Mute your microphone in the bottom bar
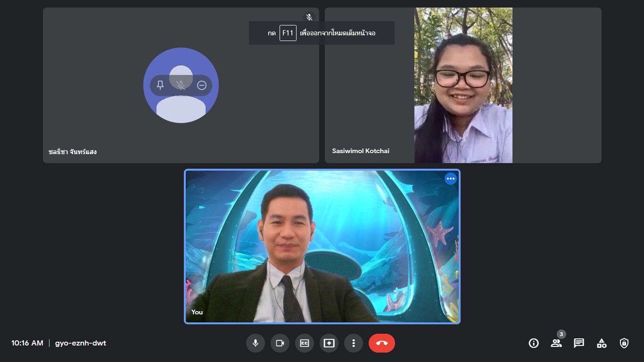644x362 pixels. coord(255,343)
